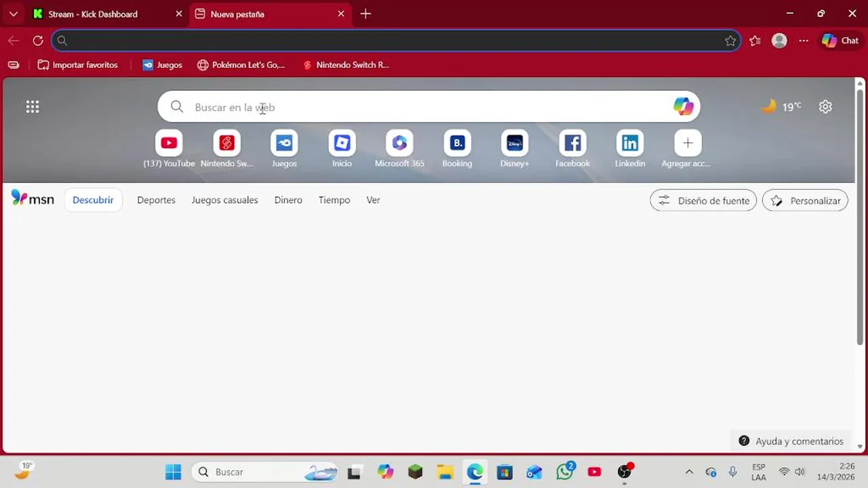Select the Descubrir feed tab
Viewport: 868px width, 488px height.
click(93, 200)
